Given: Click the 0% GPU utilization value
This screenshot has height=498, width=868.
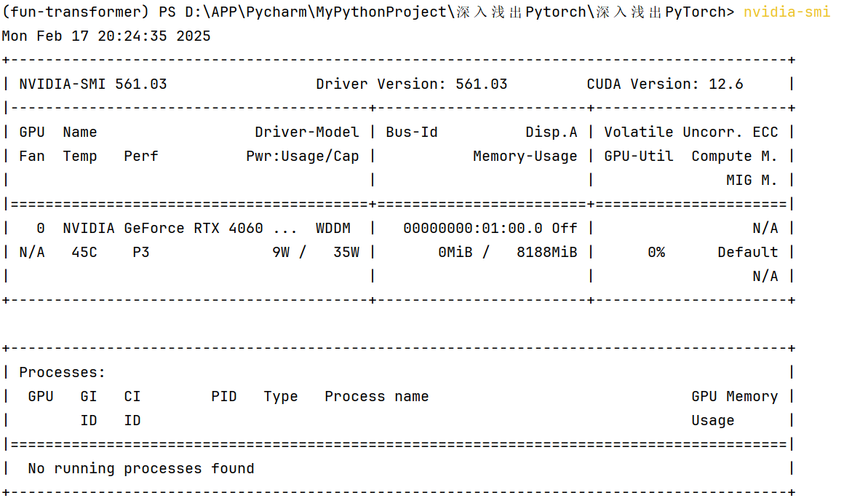Looking at the screenshot, I should coord(656,253).
